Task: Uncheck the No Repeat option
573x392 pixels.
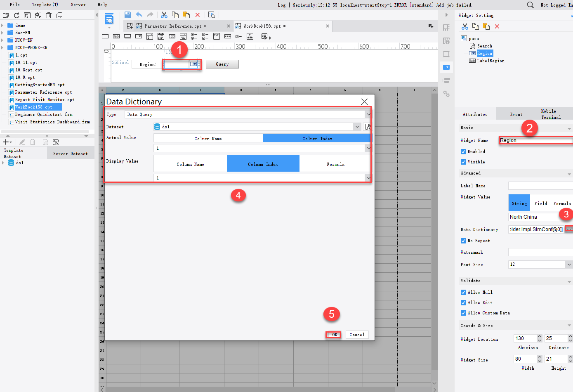Action: coord(464,241)
